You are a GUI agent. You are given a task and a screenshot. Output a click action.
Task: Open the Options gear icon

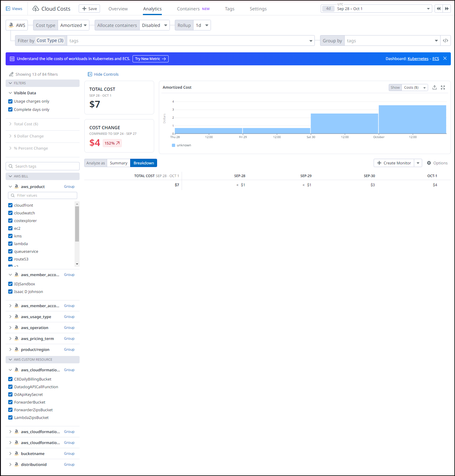point(429,163)
